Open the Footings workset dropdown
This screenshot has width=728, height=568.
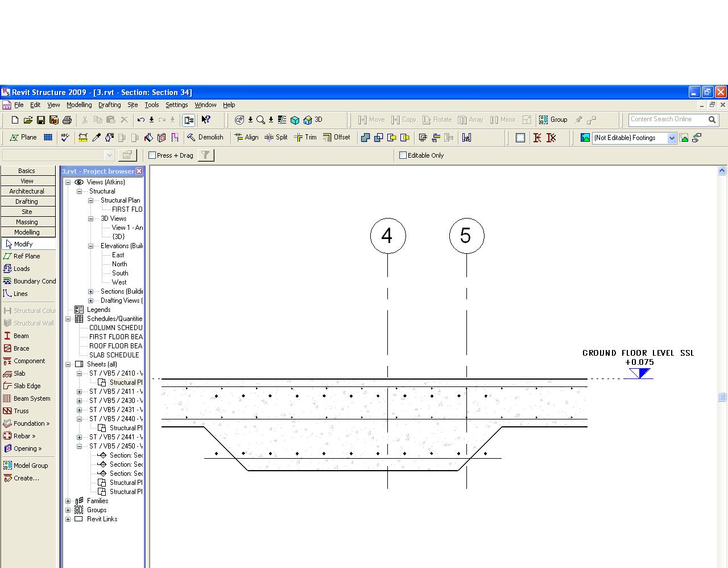pyautogui.click(x=672, y=138)
